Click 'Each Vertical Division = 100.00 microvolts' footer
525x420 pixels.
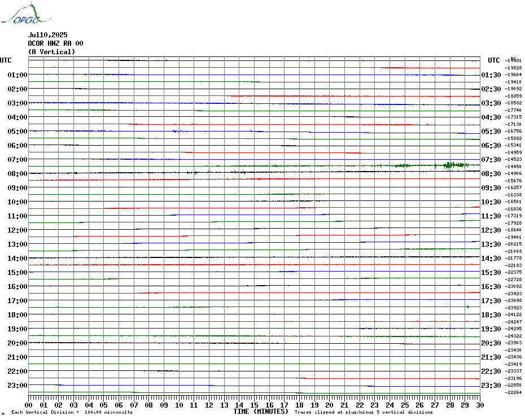(x=72, y=412)
